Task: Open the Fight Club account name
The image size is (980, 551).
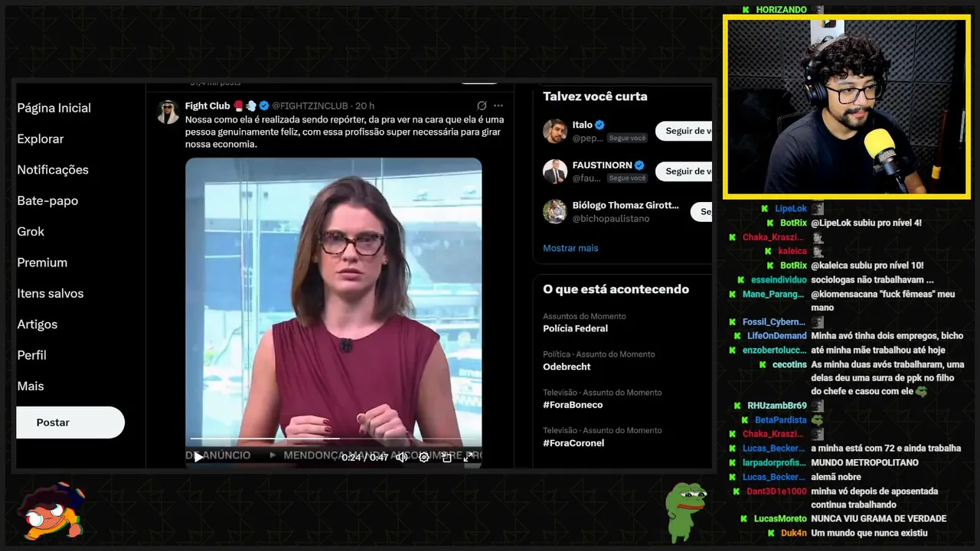Action: point(207,106)
